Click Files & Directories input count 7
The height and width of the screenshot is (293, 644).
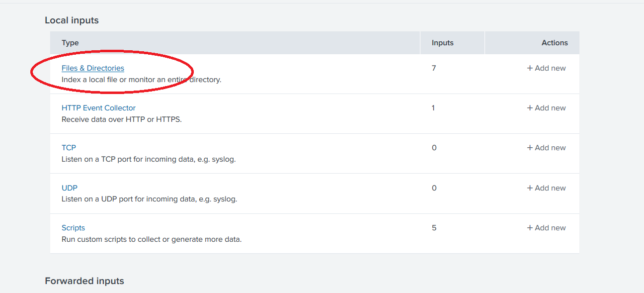[434, 68]
